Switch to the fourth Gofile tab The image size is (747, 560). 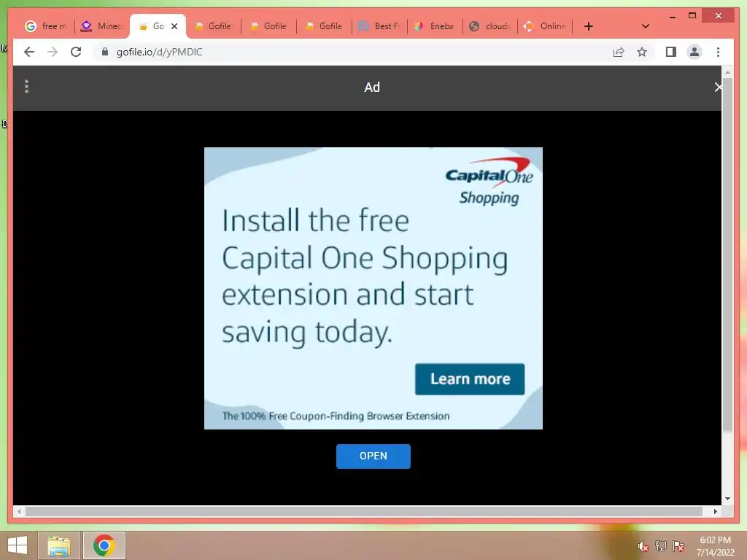click(324, 26)
